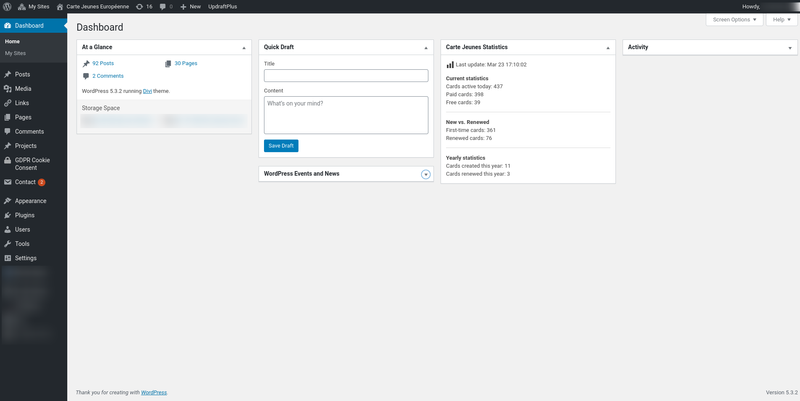Click the Contact envelope icon
Viewport: 800px width, 401px height.
7,182
